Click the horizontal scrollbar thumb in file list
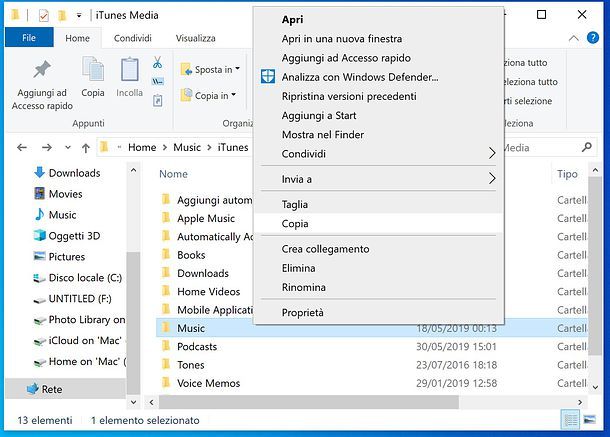Image resolution: width=610 pixels, height=437 pixels. [x=309, y=402]
